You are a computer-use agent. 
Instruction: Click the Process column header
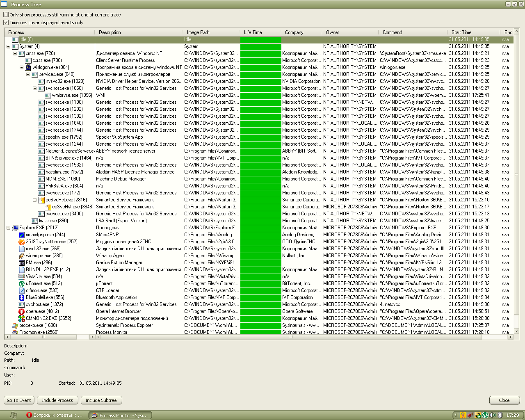coord(50,32)
